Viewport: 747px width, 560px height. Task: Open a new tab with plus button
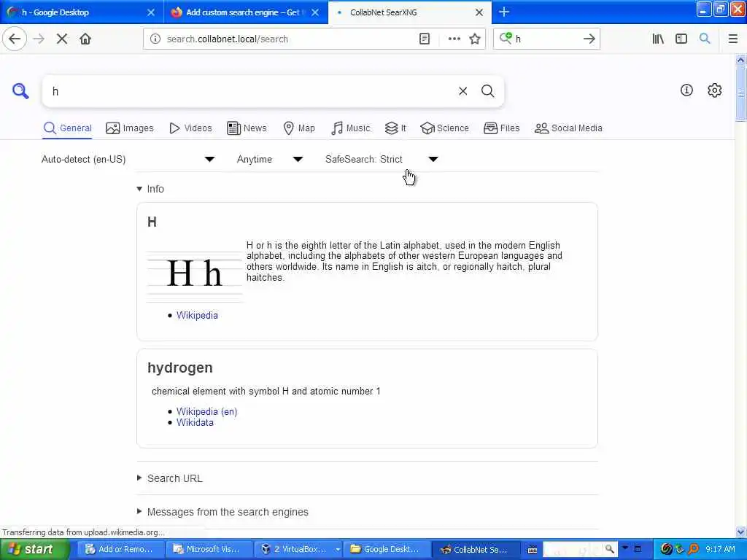[504, 12]
